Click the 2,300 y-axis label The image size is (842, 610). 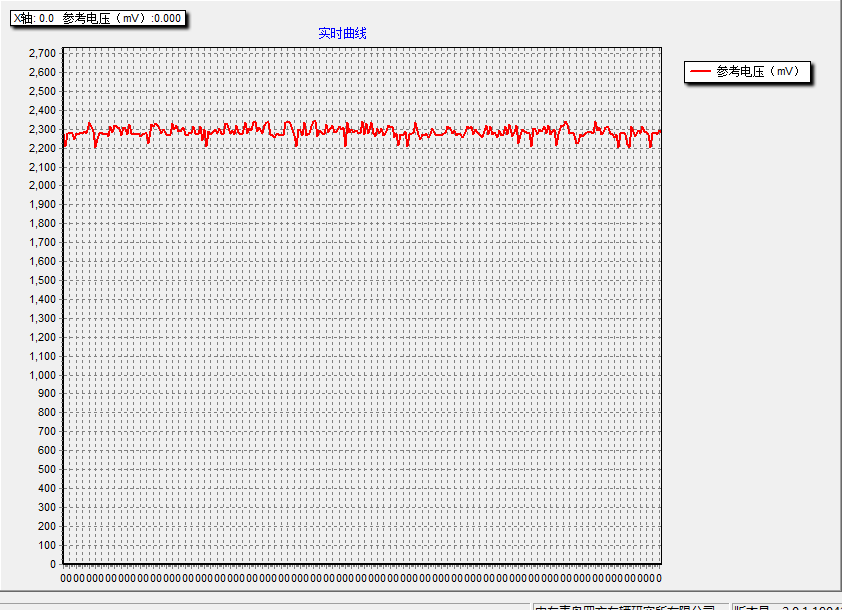(x=42, y=129)
